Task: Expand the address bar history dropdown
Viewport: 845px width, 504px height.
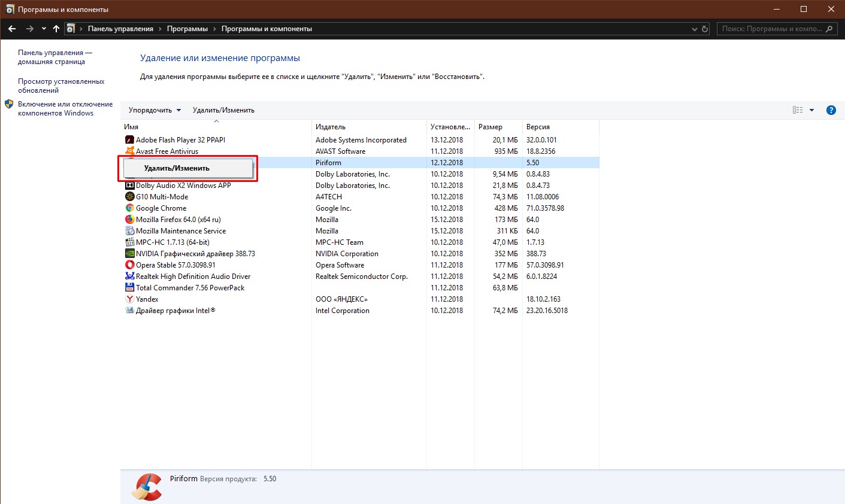Action: pos(695,29)
